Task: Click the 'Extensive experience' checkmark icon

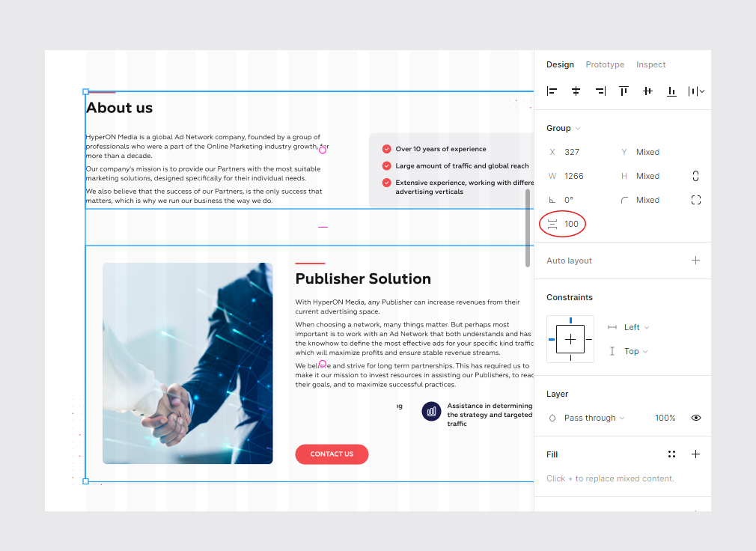Action: [387, 183]
